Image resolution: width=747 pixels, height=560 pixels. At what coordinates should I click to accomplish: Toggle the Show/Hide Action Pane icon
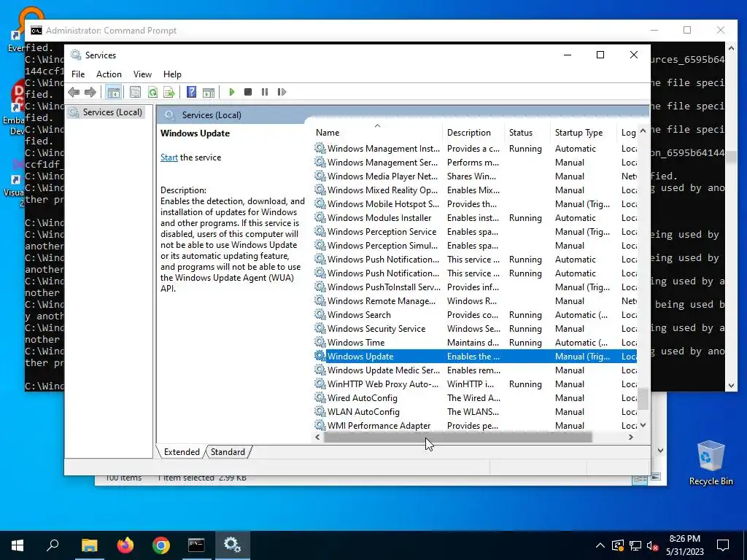pos(209,92)
